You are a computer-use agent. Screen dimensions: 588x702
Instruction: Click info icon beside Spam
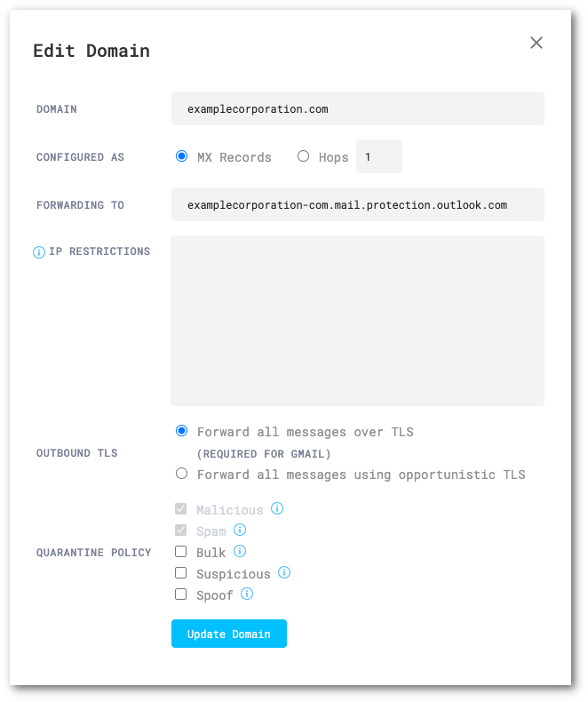tap(240, 530)
